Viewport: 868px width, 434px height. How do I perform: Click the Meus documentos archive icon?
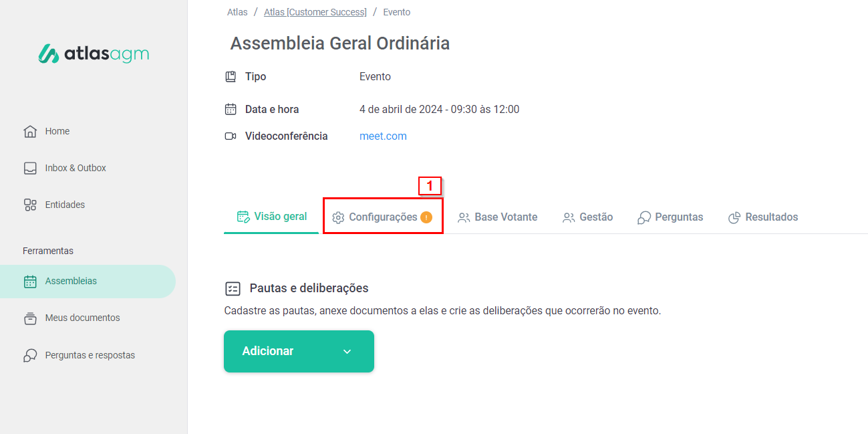click(30, 318)
